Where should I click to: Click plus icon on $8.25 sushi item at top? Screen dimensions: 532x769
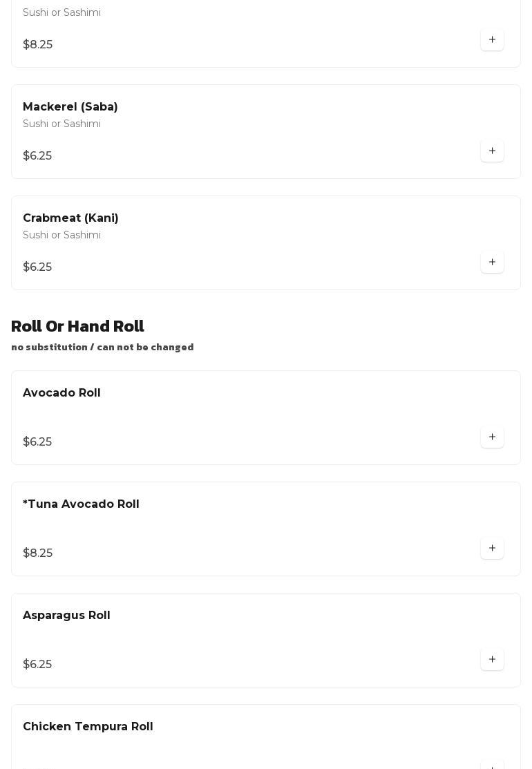coord(492,40)
